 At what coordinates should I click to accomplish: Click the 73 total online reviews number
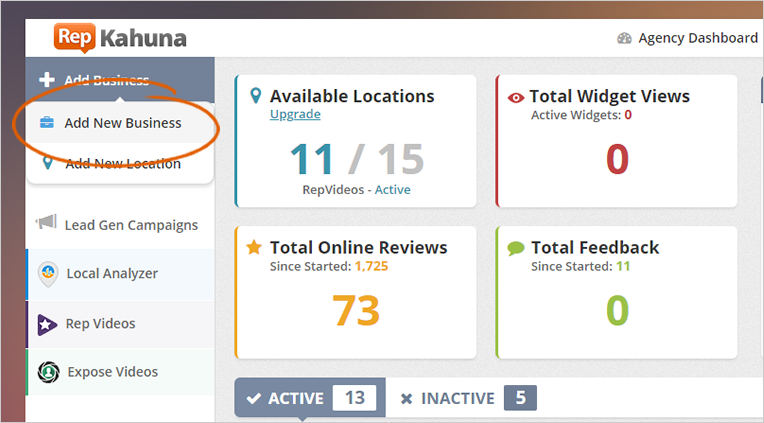pyautogui.click(x=357, y=311)
